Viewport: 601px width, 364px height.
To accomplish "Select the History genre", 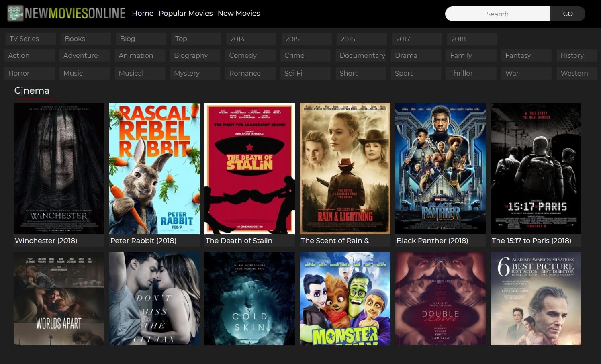I will click(x=577, y=55).
